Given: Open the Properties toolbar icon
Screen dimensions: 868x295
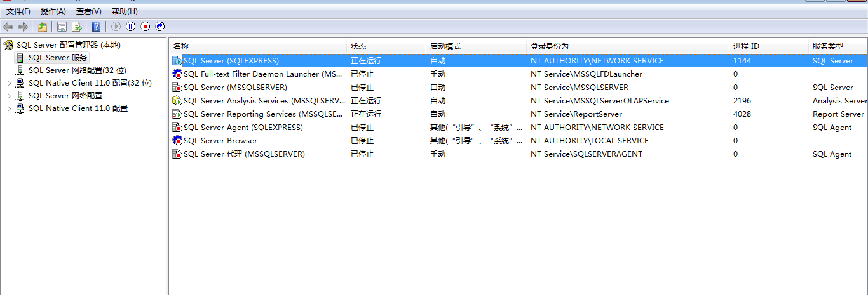Looking at the screenshot, I should point(62,27).
